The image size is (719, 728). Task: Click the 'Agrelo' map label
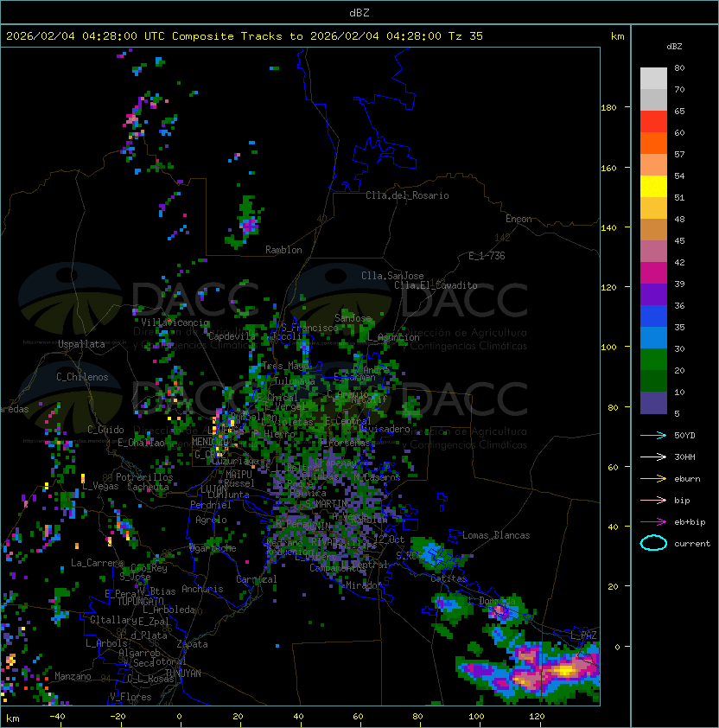click(211, 520)
